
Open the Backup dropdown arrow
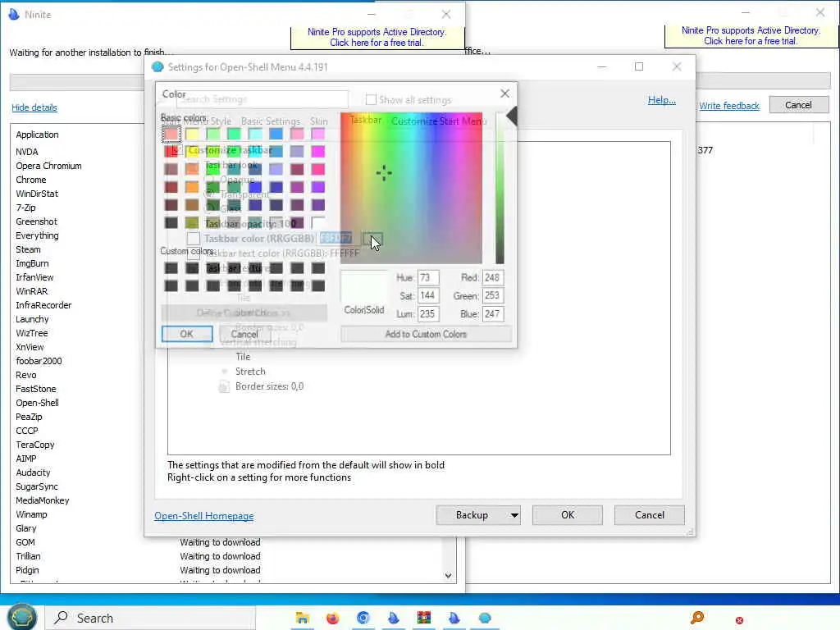point(514,515)
